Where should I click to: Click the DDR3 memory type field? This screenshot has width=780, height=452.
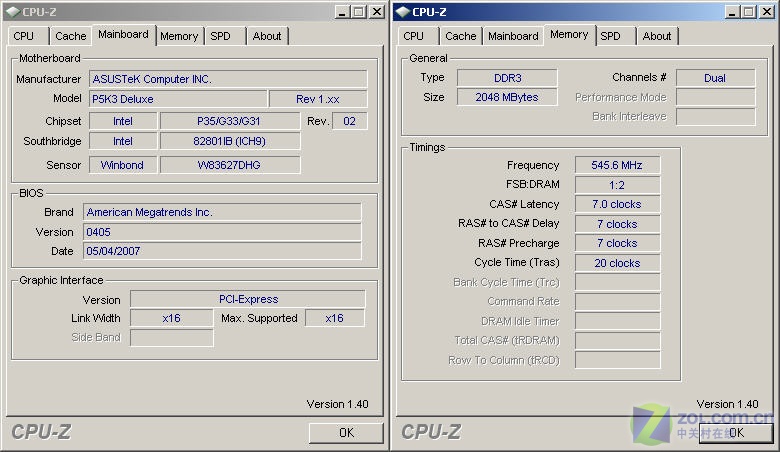(507, 78)
